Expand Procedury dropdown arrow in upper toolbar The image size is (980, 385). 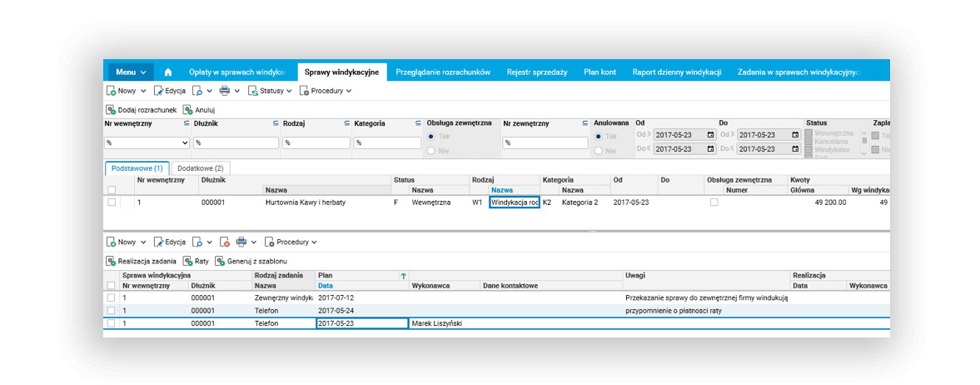point(349,92)
